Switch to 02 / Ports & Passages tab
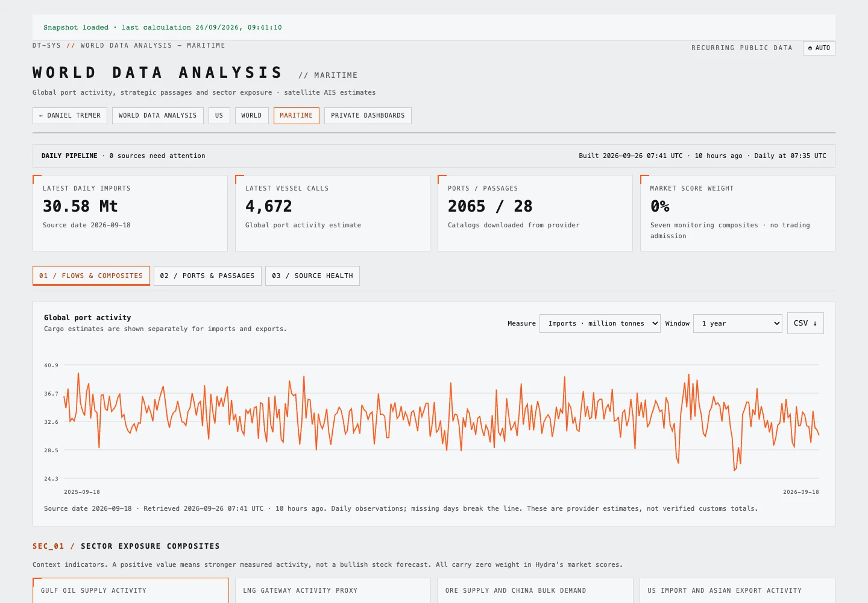Viewport: 868px width, 603px height. [207, 276]
